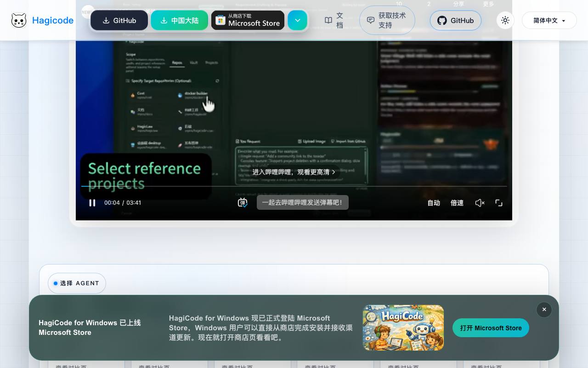Seek on the video progress bar

point(294,186)
